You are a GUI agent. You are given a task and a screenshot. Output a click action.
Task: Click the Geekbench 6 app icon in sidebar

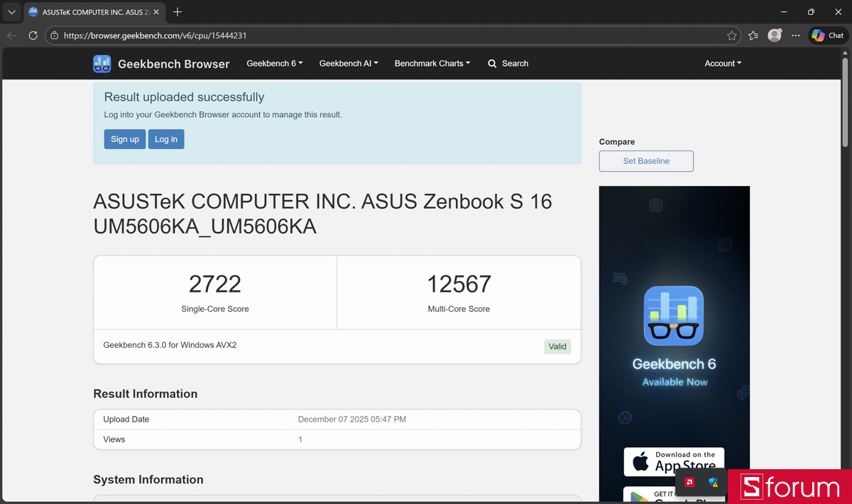coord(673,315)
